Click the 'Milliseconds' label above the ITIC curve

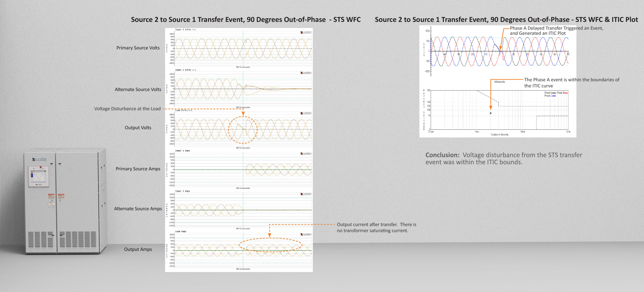[x=499, y=82]
